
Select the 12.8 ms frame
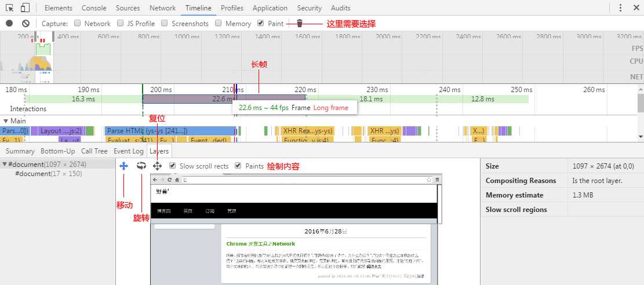(x=483, y=99)
